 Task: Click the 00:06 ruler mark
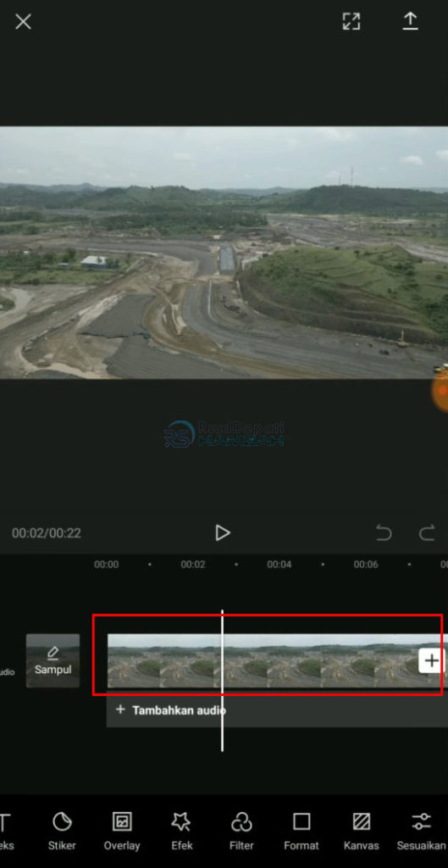coord(366,565)
